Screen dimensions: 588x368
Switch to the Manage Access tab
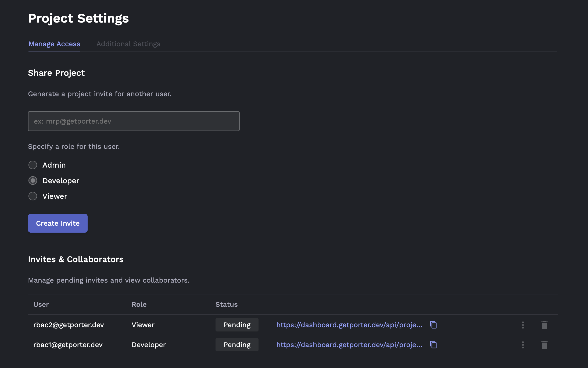54,44
